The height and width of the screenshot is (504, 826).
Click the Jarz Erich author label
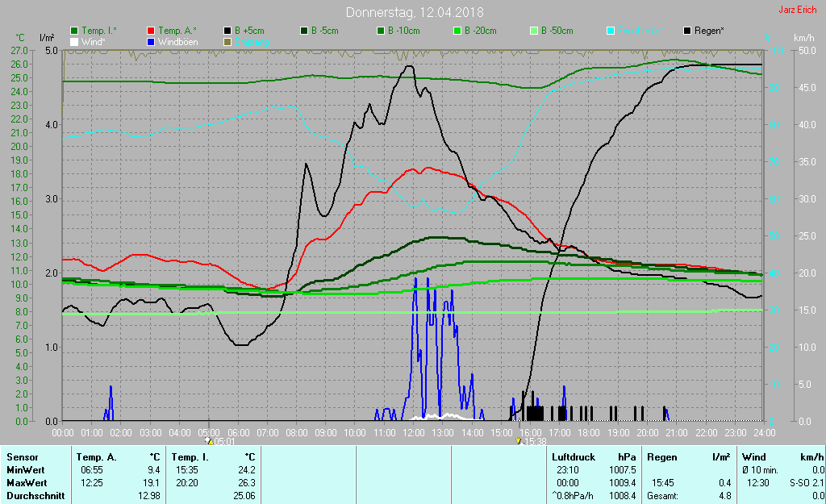[796, 10]
